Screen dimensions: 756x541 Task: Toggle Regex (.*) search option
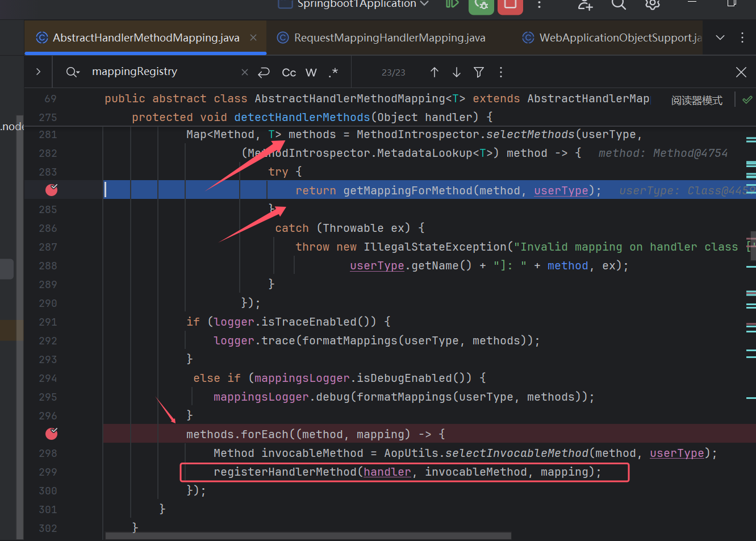pos(333,72)
